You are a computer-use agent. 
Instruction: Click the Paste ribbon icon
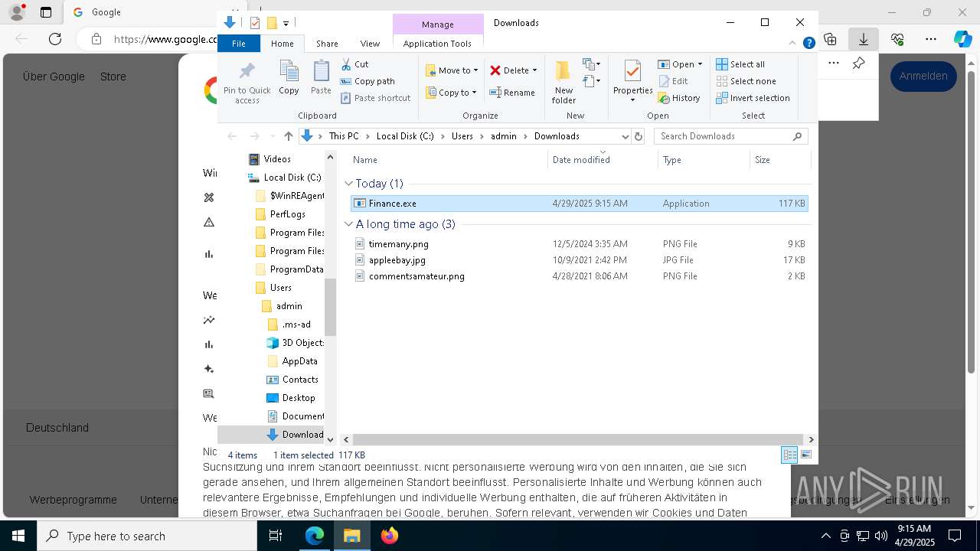[321, 78]
